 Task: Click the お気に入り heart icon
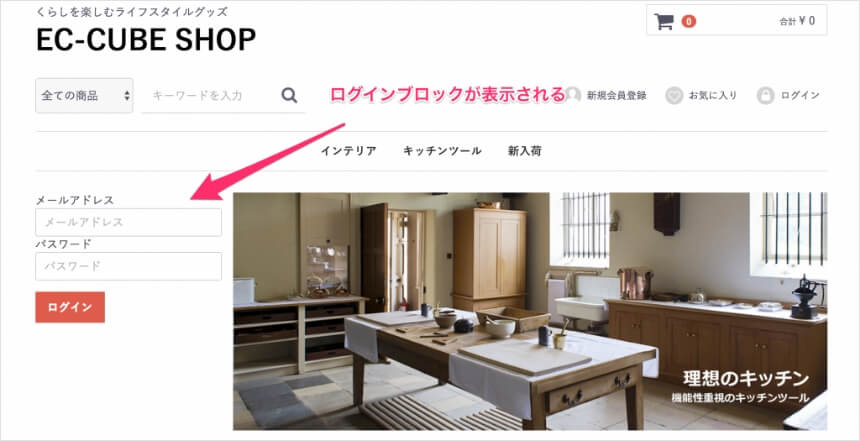click(674, 95)
